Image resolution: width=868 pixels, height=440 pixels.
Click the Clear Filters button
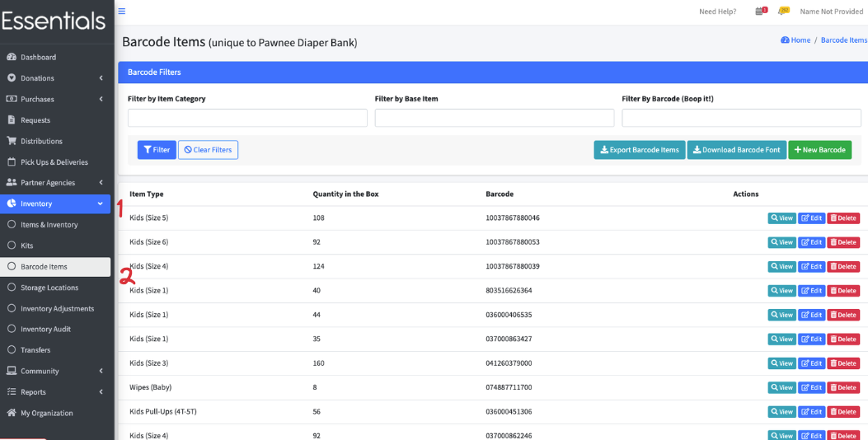pyautogui.click(x=209, y=150)
